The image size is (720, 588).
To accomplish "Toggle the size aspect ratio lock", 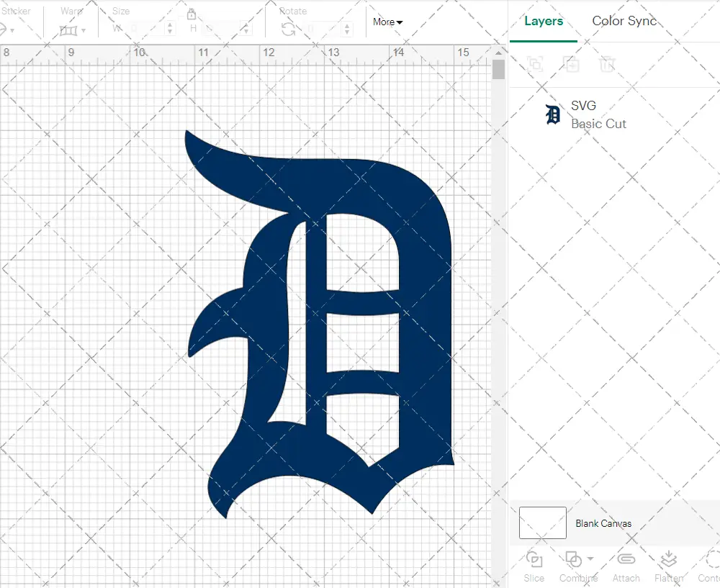I will (x=192, y=14).
